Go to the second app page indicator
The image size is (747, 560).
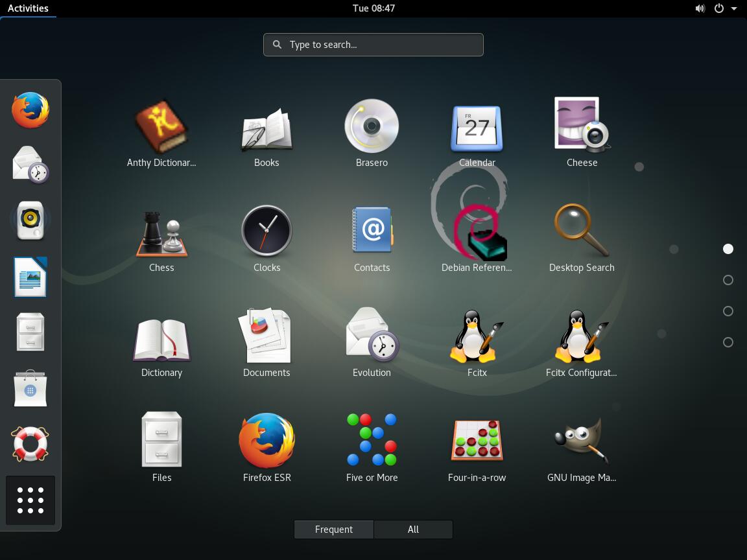coord(728,280)
